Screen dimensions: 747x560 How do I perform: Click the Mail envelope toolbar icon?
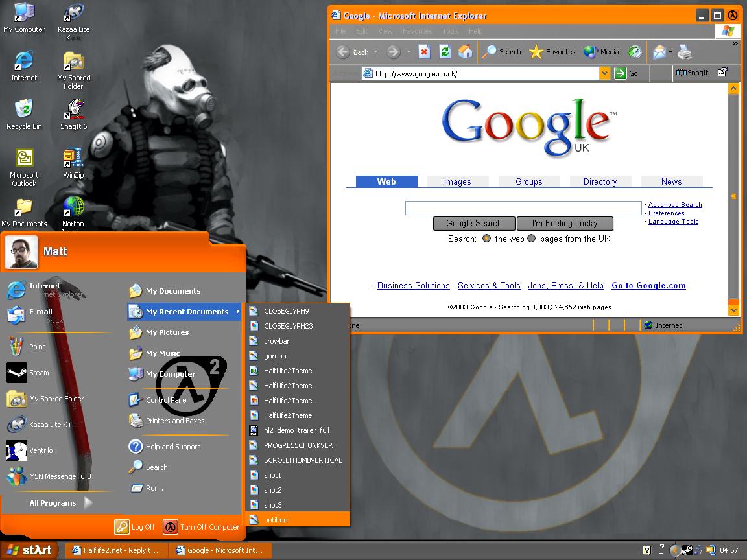(659, 52)
